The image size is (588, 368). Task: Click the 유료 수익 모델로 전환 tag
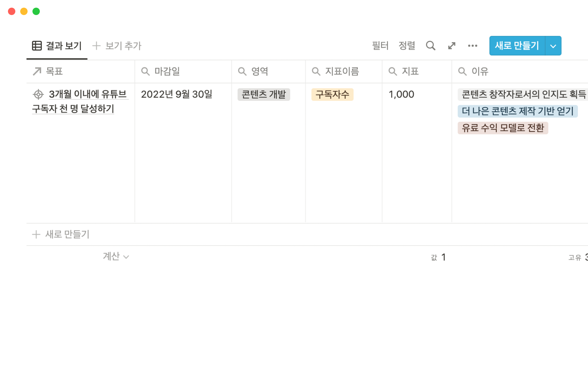coord(503,128)
